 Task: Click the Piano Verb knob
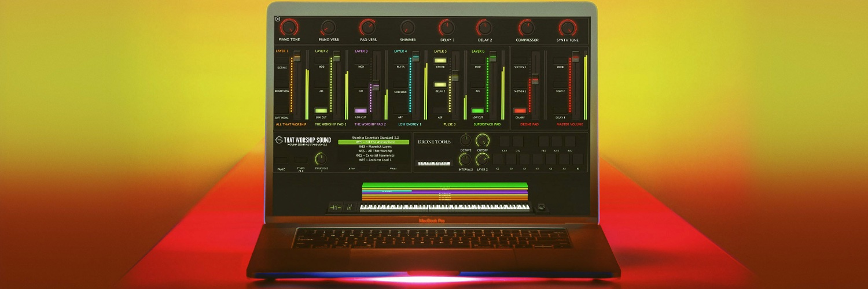[x=328, y=27]
